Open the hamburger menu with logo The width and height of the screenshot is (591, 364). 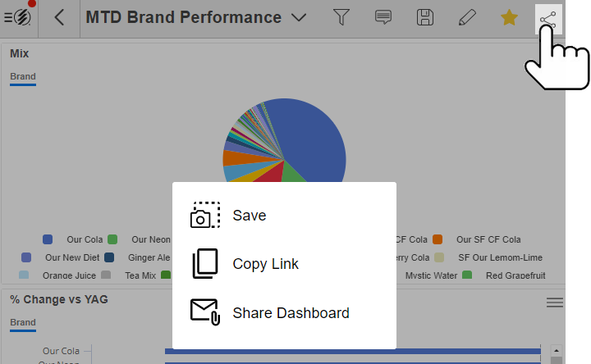tap(18, 17)
